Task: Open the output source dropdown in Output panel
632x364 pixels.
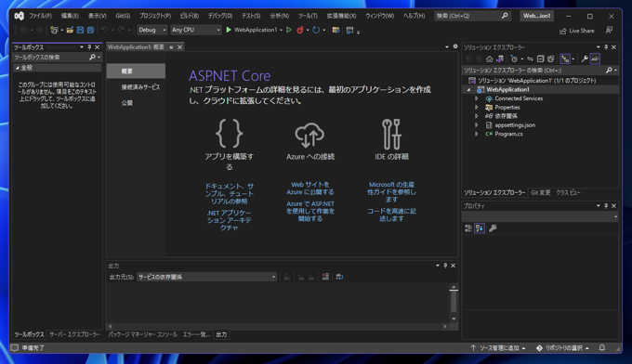Action: 206,277
